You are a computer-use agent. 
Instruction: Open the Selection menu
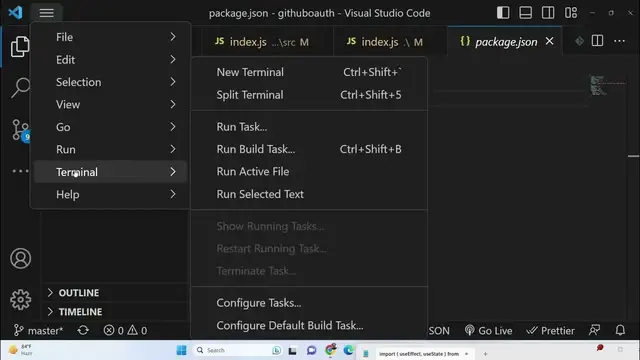pyautogui.click(x=111, y=82)
